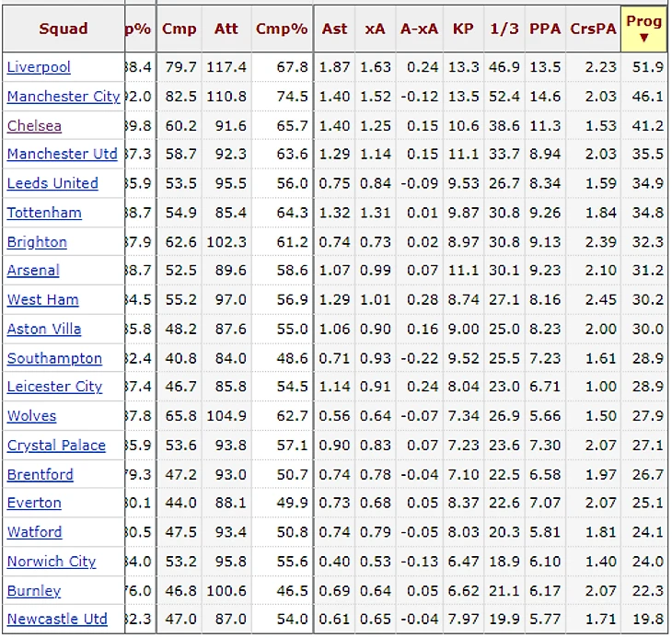The height and width of the screenshot is (638, 672).
Task: Select Watford's 1/3 value 20.3
Action: [504, 532]
